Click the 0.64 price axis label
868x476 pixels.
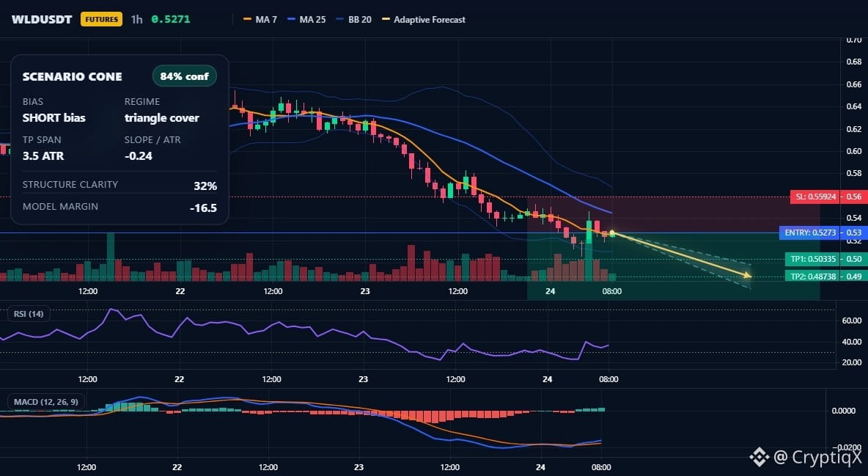854,106
